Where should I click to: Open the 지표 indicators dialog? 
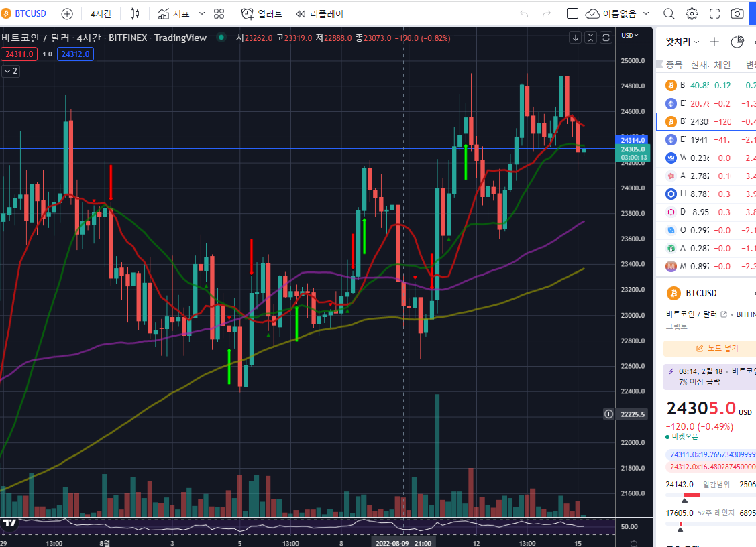[x=174, y=14]
